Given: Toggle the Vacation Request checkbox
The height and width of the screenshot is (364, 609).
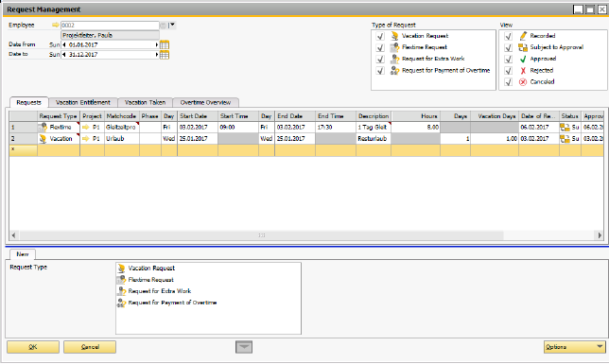Looking at the screenshot, I should (x=380, y=36).
